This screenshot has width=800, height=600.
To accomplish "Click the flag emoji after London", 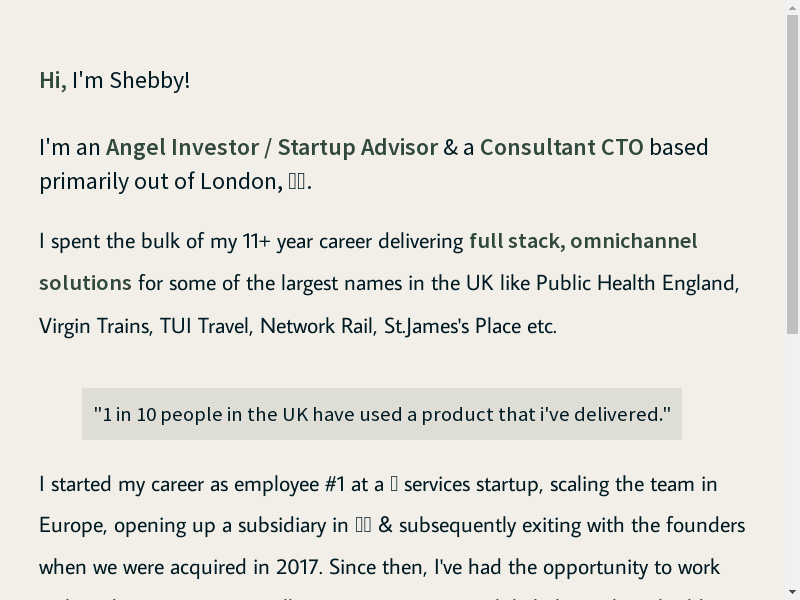I will tap(297, 181).
